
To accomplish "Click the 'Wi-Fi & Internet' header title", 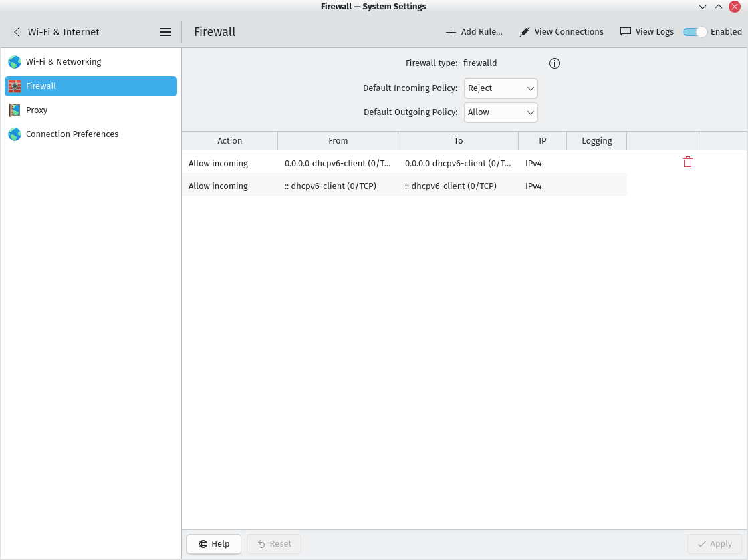I will click(x=64, y=32).
